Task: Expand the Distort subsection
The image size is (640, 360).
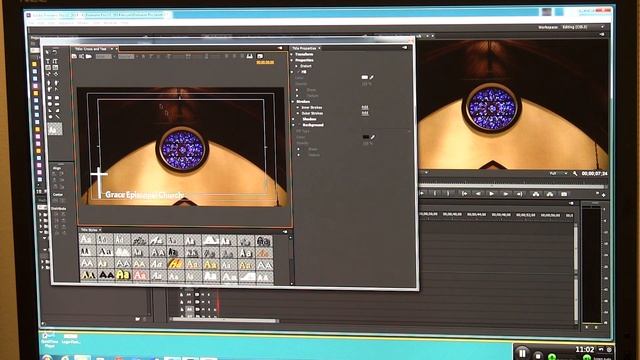Action: (x=297, y=66)
